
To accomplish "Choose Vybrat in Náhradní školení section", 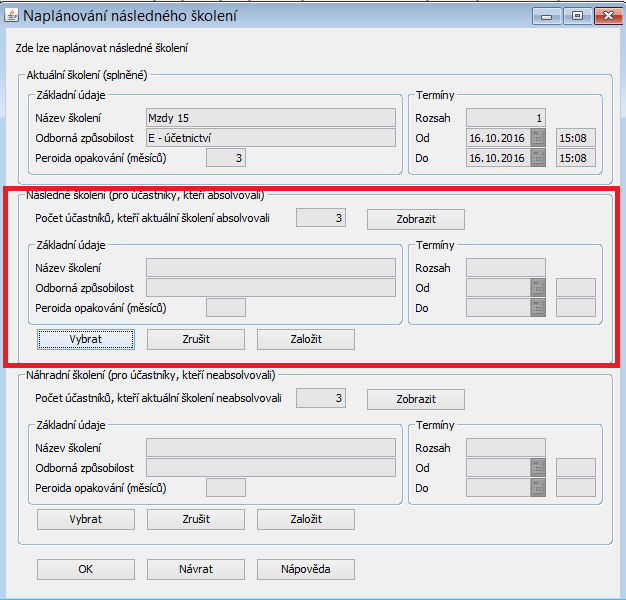I will coord(85,520).
